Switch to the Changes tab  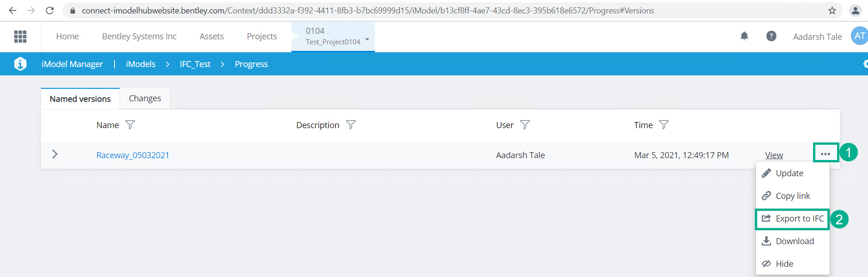tap(145, 98)
